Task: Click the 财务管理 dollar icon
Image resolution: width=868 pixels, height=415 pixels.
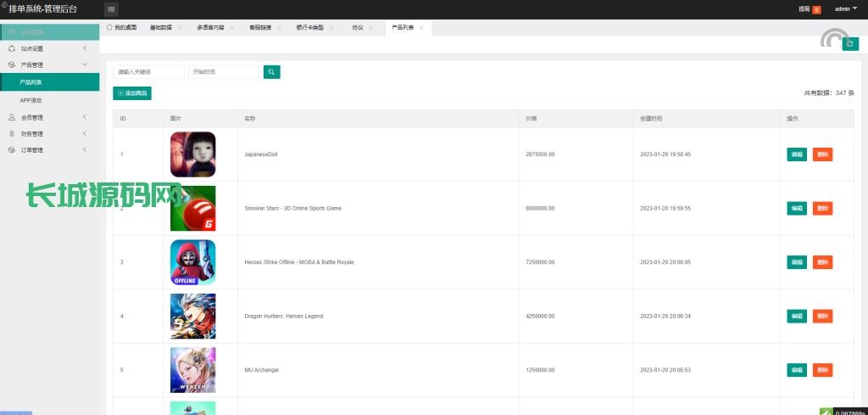Action: [12, 133]
